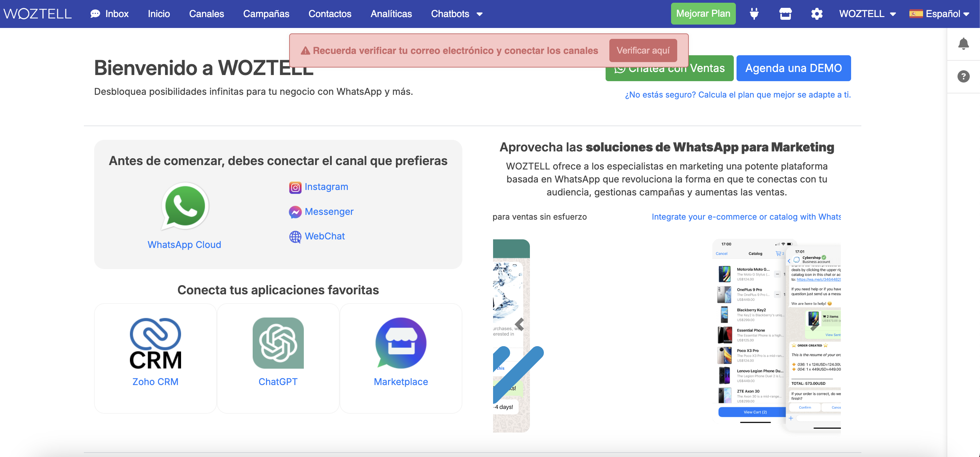Open the settings gear icon
The image size is (980, 457).
coord(816,14)
